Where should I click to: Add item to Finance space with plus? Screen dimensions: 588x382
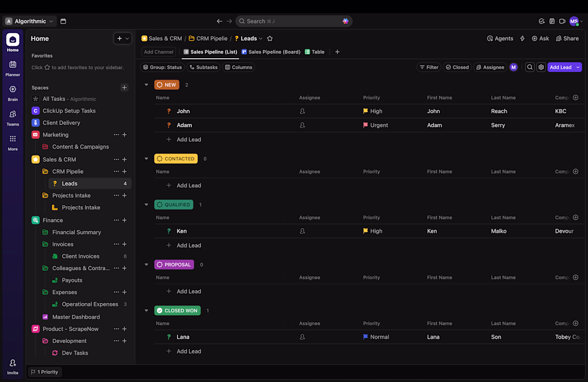pyautogui.click(x=125, y=220)
